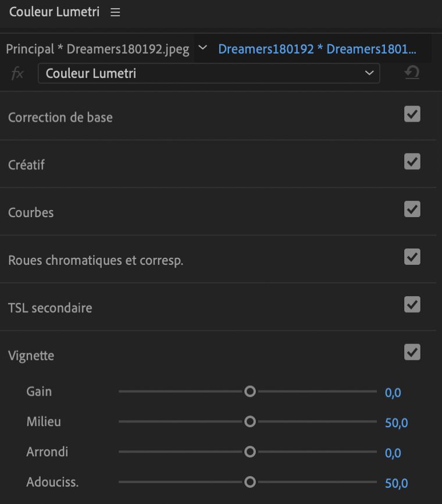The height and width of the screenshot is (504, 442).
Task: Click the Adouciss. slider knob
Action: coord(250,482)
